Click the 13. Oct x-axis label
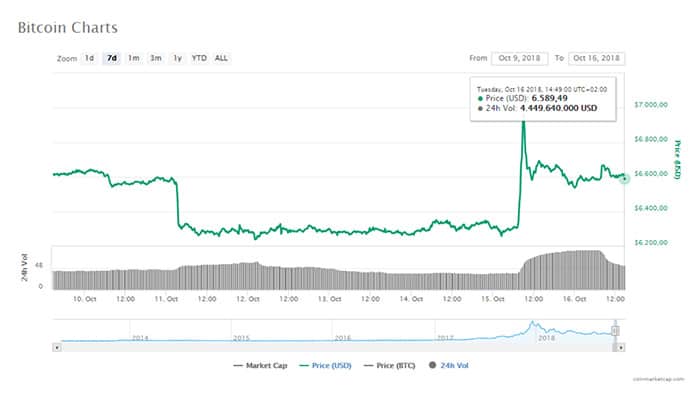Viewport: 700px width, 399px height. (x=329, y=299)
